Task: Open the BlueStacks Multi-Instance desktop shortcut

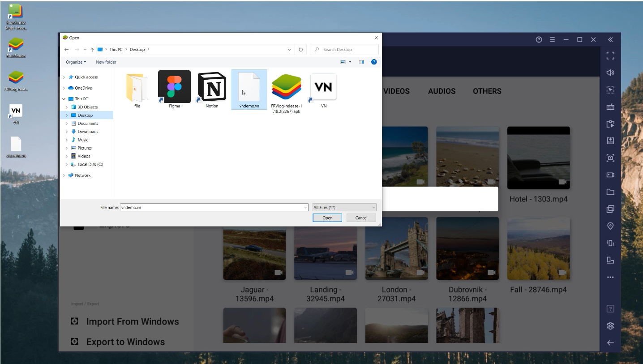Action: pos(16,17)
